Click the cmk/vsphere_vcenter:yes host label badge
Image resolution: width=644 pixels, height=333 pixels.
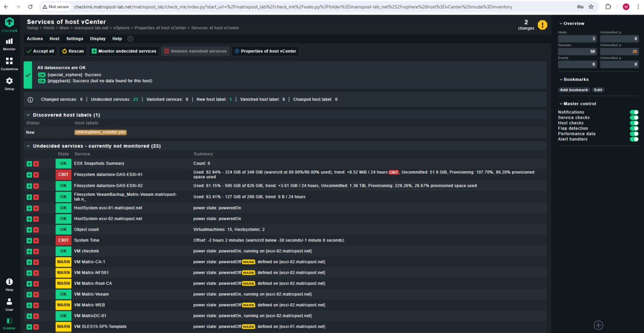click(100, 132)
